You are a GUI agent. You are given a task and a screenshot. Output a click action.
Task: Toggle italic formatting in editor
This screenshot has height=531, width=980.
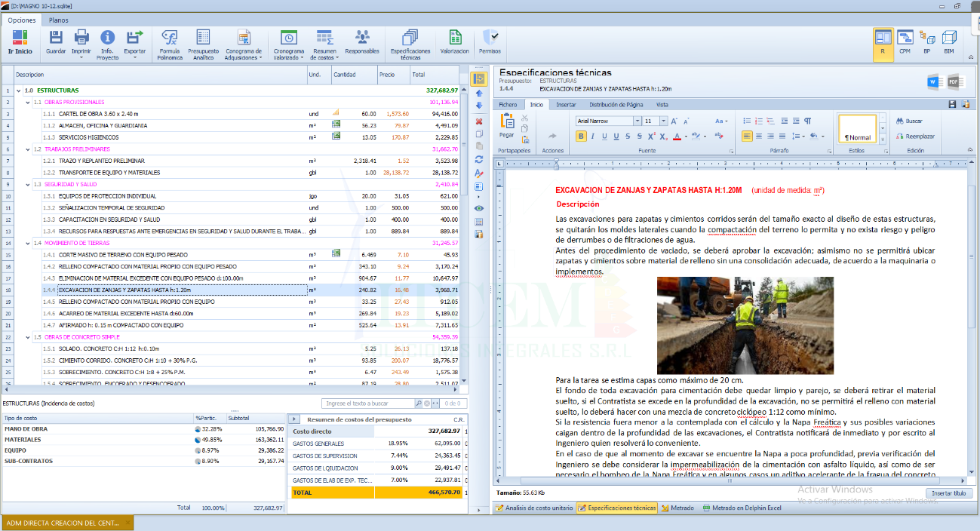(593, 137)
